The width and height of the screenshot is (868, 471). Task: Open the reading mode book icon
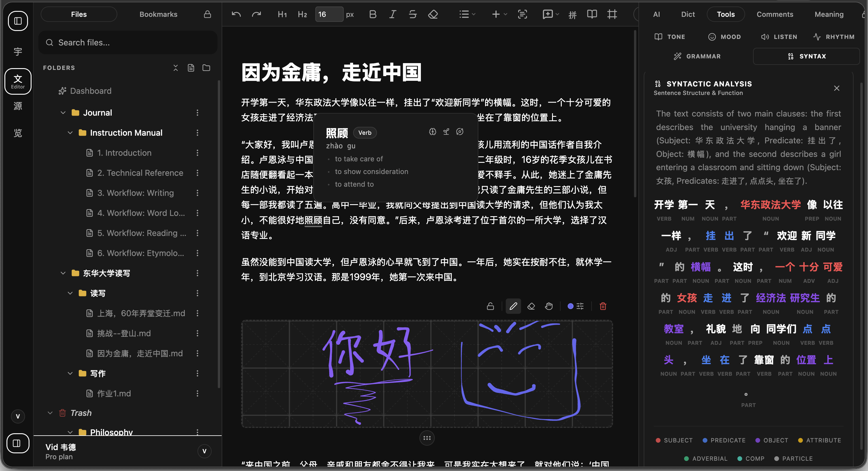pos(592,14)
